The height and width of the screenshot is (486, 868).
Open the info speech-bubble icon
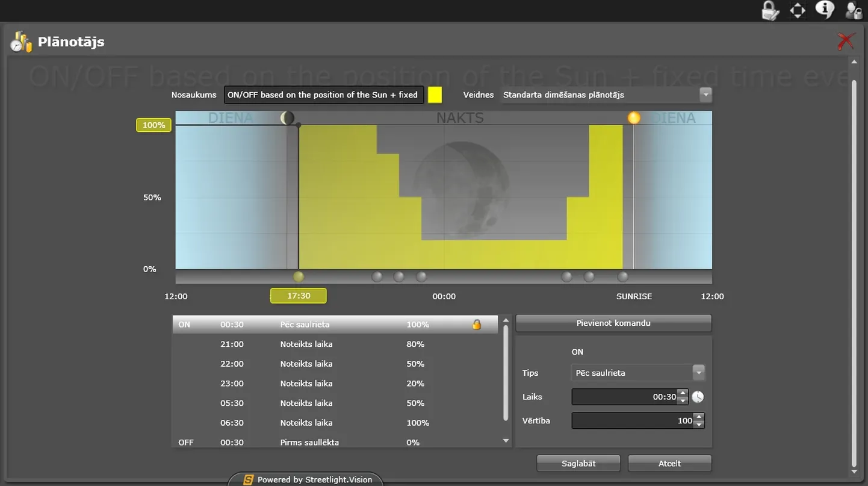(x=825, y=10)
